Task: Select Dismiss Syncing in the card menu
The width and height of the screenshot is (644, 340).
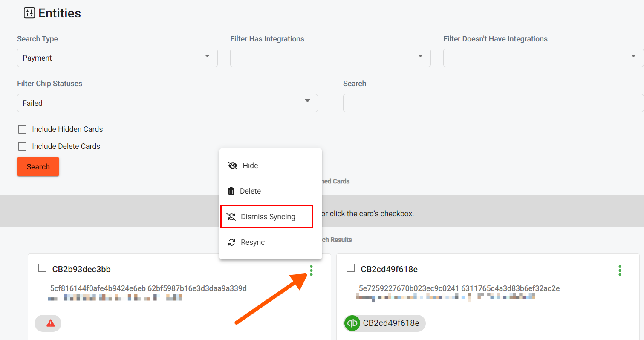Action: pyautogui.click(x=270, y=217)
